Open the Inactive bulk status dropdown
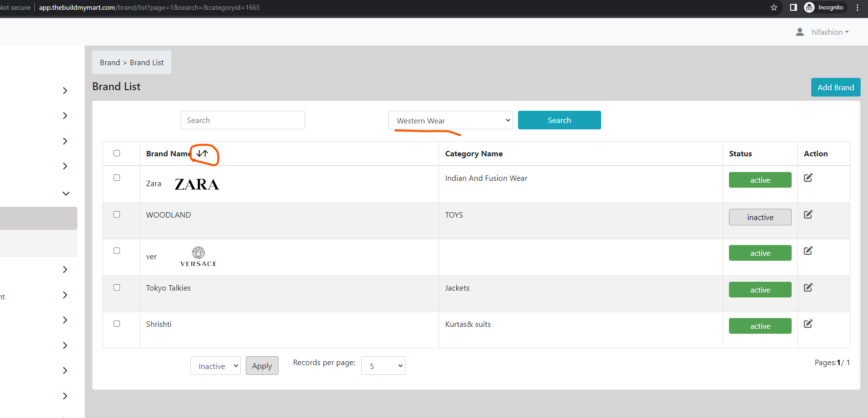Viewport: 868px width, 418px height. point(215,366)
